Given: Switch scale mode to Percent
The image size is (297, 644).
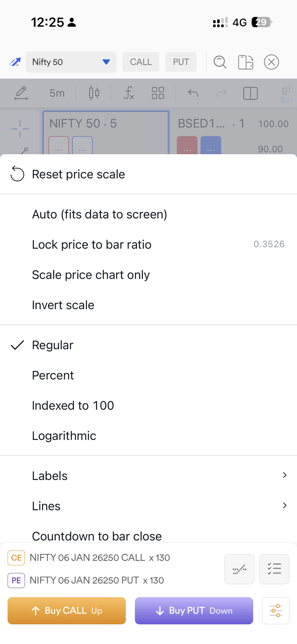Looking at the screenshot, I should (53, 375).
